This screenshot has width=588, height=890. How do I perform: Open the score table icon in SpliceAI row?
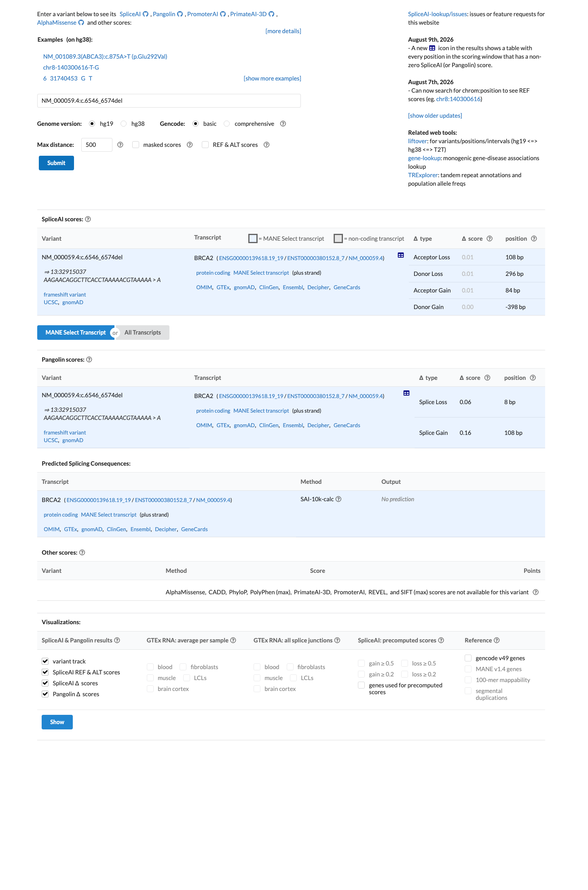[x=401, y=255]
